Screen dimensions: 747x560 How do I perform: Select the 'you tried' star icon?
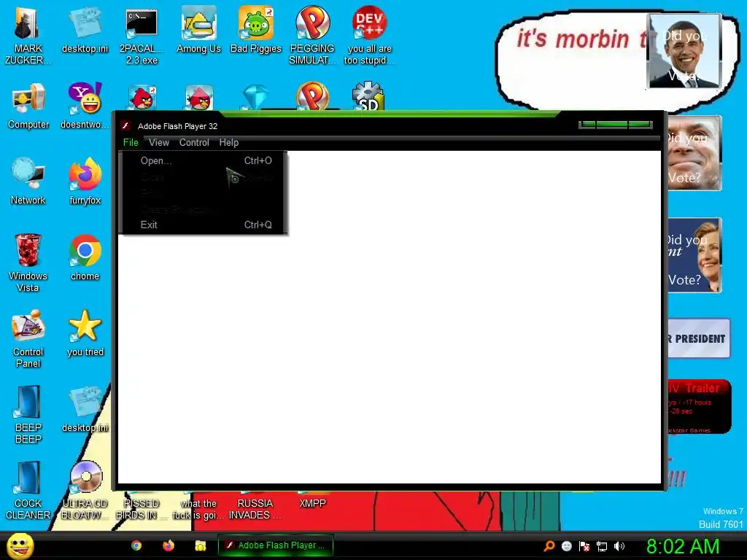[x=85, y=332]
